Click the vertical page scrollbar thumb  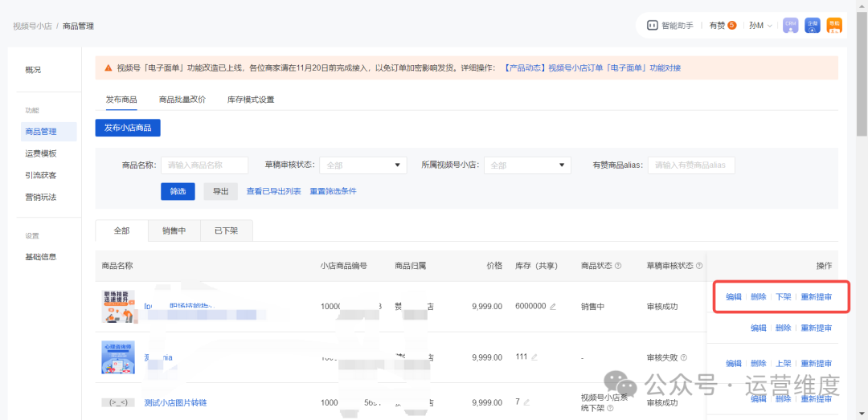coord(862,72)
